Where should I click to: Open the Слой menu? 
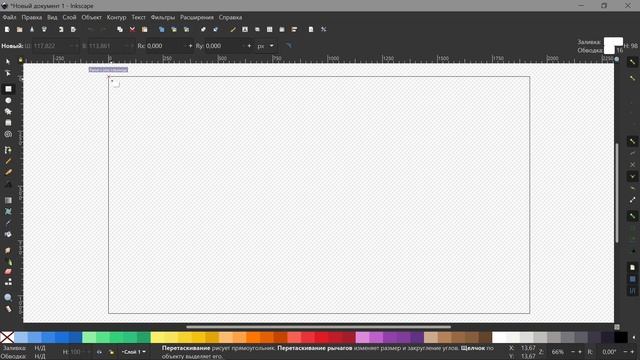click(x=69, y=18)
